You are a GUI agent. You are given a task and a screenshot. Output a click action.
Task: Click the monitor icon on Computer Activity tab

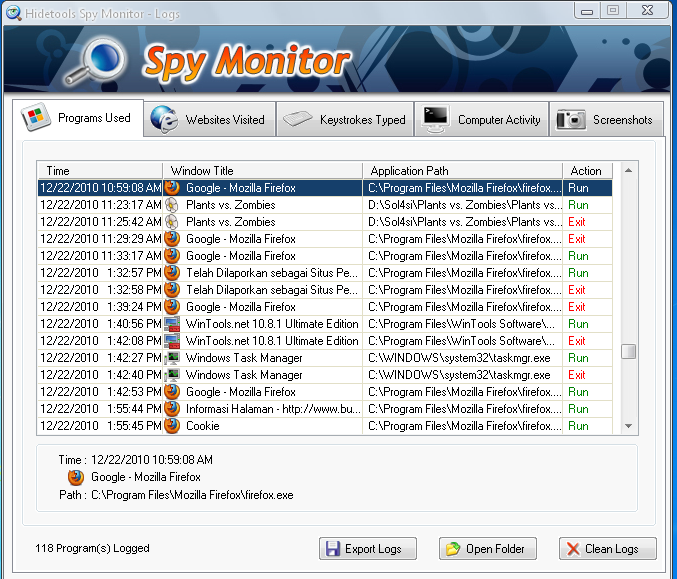[435, 119]
